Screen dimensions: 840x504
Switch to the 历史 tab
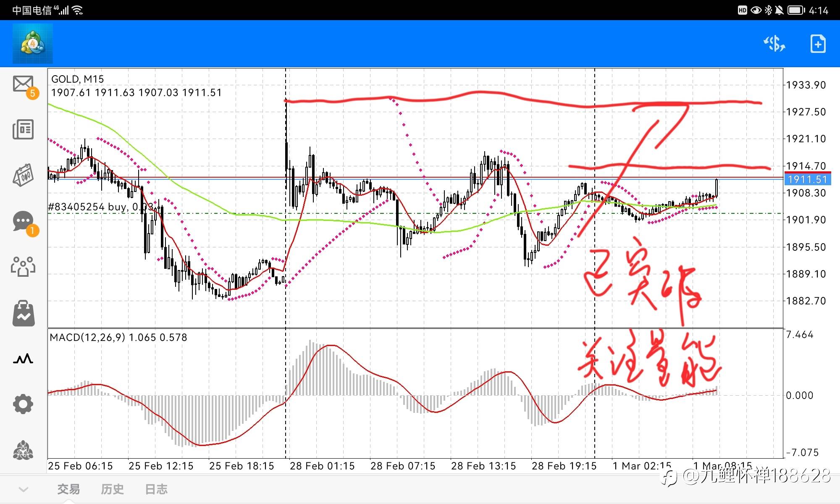pyautogui.click(x=112, y=489)
